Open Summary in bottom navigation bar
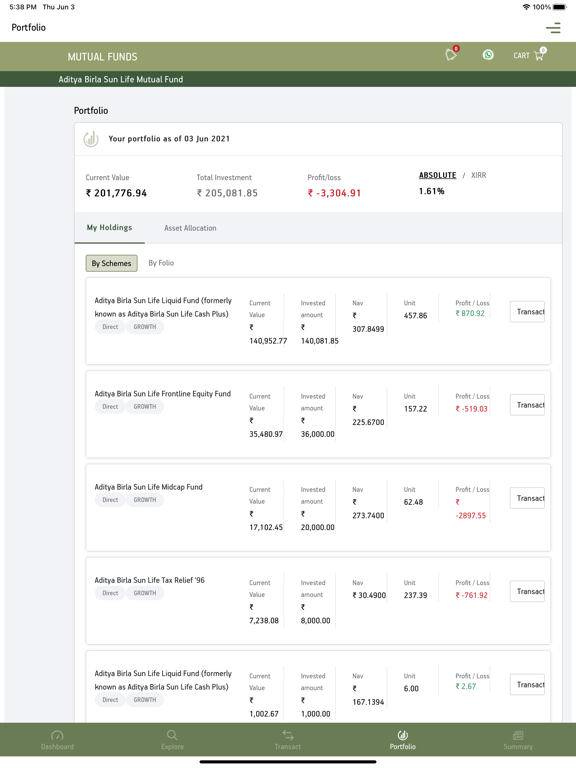Viewport: 576px width, 768px height. [518, 740]
